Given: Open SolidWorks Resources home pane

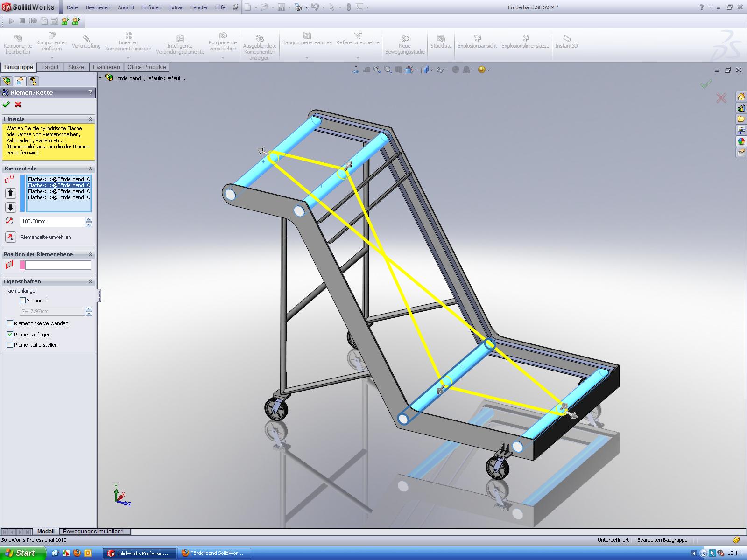Looking at the screenshot, I should [741, 97].
